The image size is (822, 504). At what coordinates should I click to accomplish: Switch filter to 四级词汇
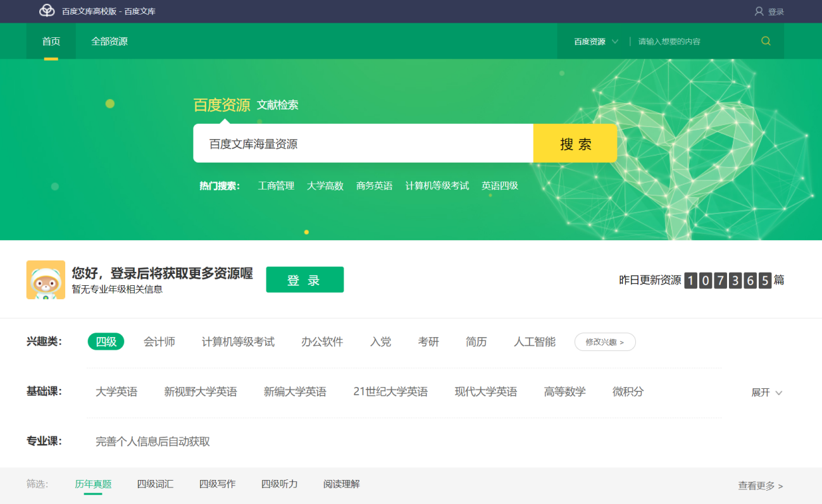pos(154,484)
